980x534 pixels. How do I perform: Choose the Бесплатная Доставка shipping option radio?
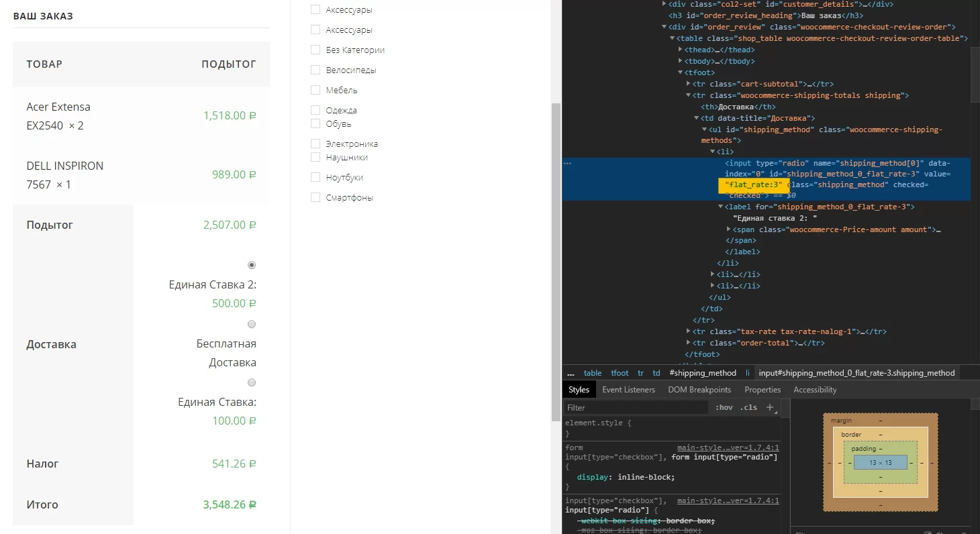252,324
